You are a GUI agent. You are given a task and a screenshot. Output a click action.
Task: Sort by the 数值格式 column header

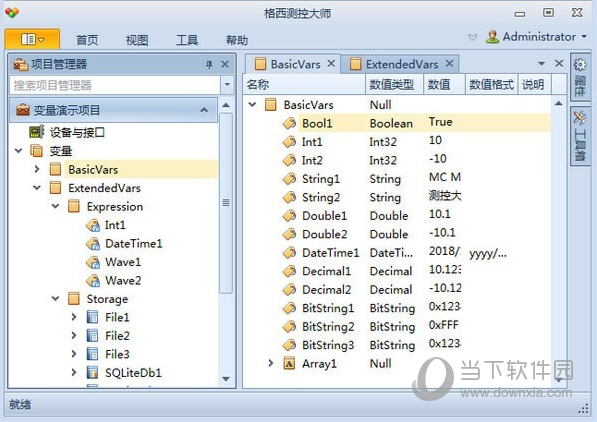point(492,85)
